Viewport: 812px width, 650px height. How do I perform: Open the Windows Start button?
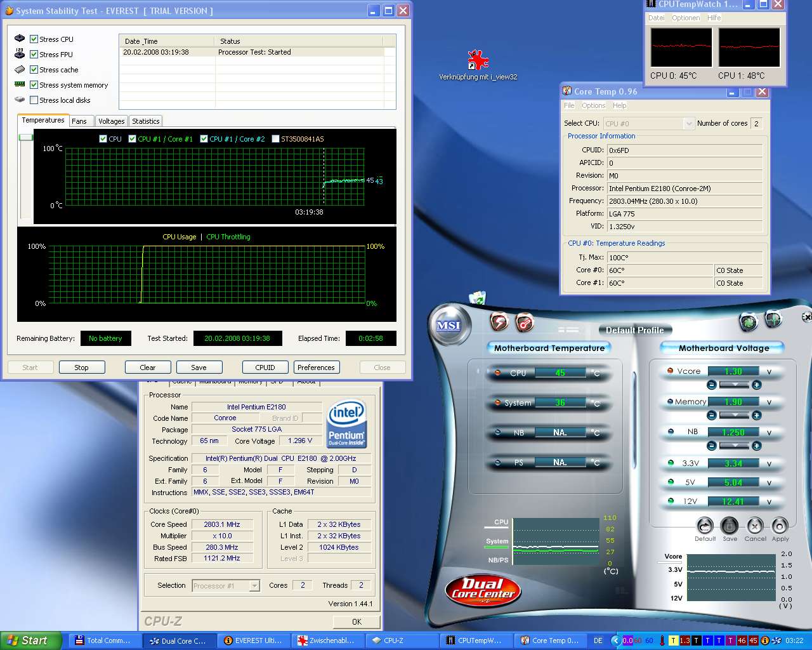point(31,640)
